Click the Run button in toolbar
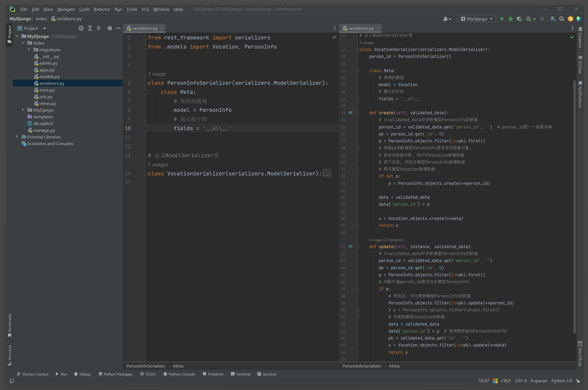Screen dimensions: 588x390 (x=503, y=18)
